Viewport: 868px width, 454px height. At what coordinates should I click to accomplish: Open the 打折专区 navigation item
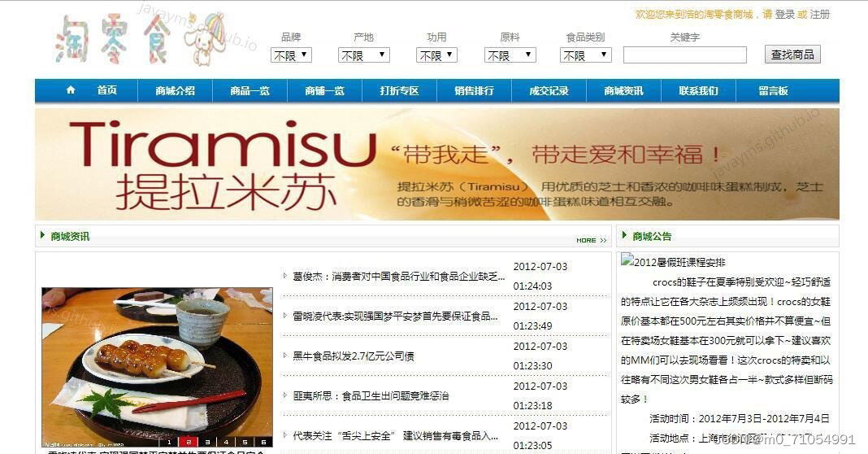[399, 90]
